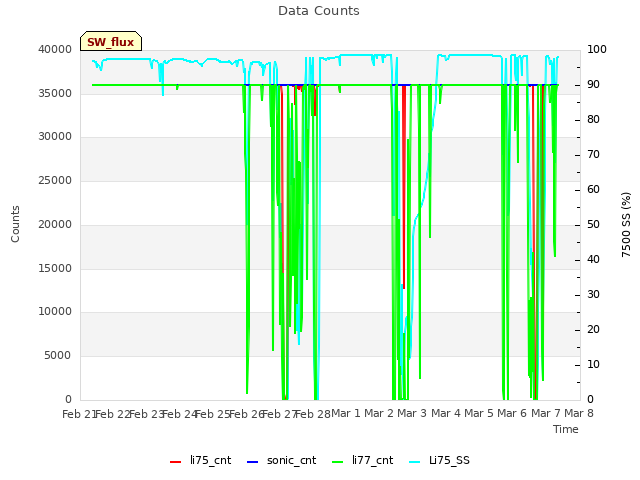Screen dimensions: 640x480
Task: Click the Mar 2 date tick label
Action: tap(379, 413)
